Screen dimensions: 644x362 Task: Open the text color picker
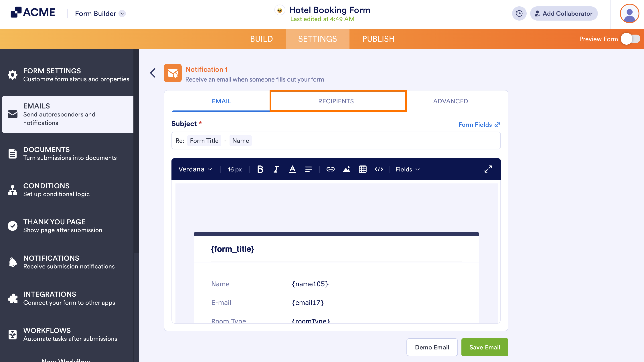292,169
